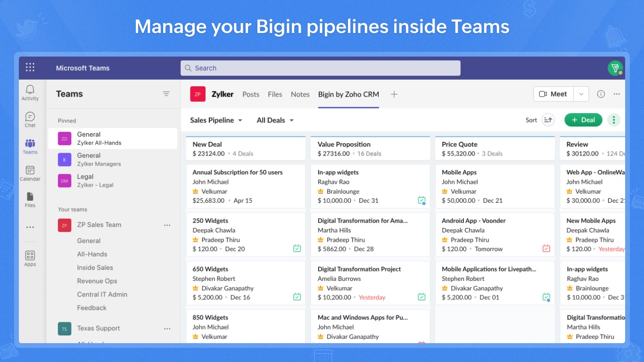Open Activity bell in sidebar
The height and width of the screenshot is (362, 644).
click(x=30, y=92)
